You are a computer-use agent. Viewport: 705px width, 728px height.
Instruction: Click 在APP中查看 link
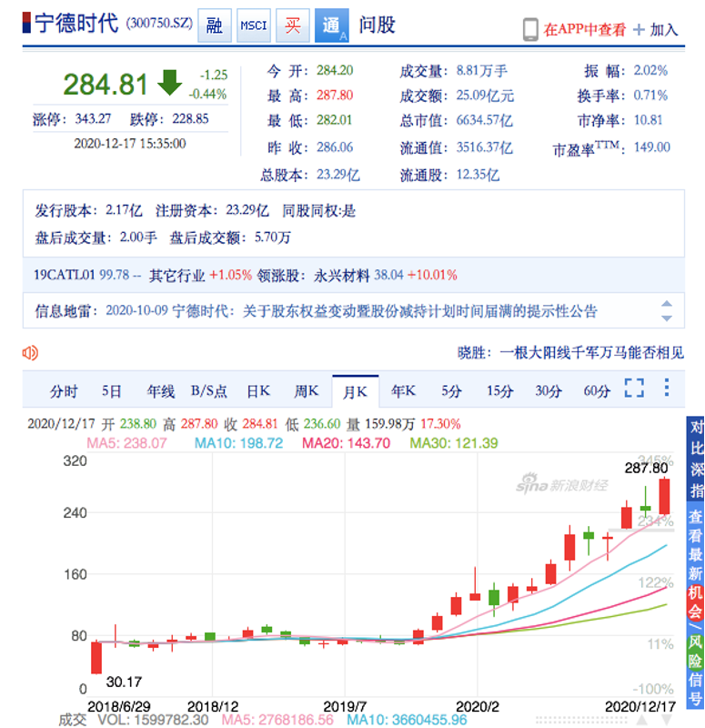585,30
